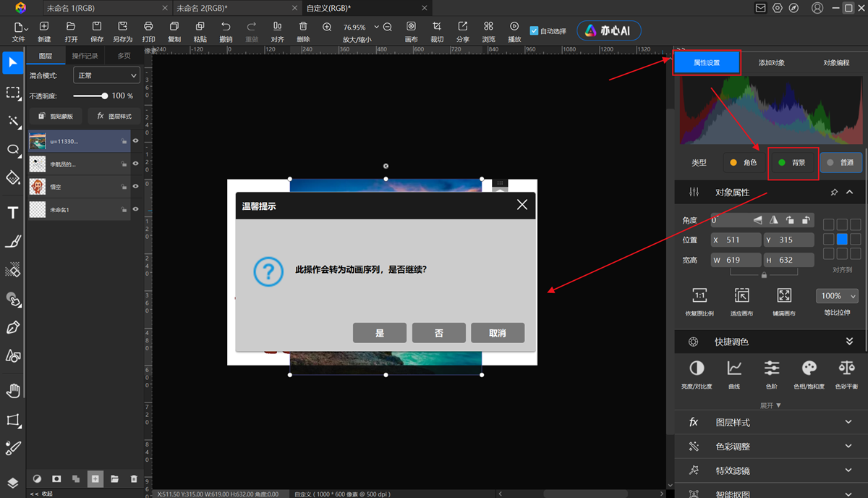
Task: Click Cancel (取消) in the dialog
Action: pyautogui.click(x=497, y=333)
